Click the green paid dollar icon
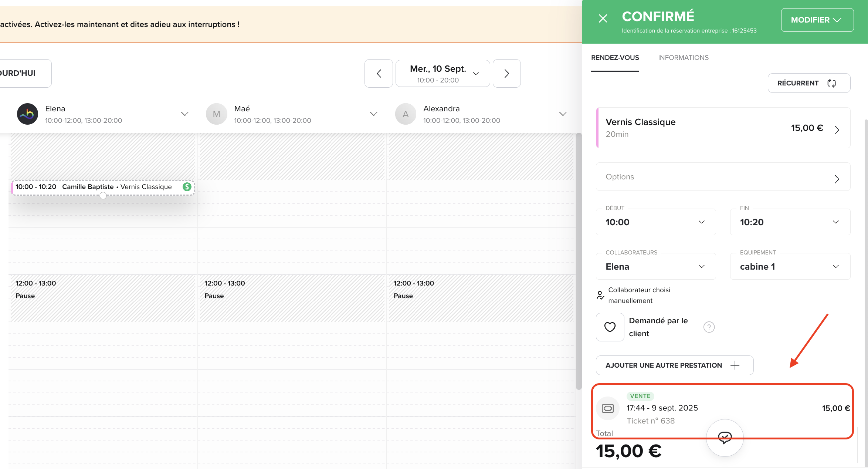Image resolution: width=868 pixels, height=469 pixels. [187, 187]
